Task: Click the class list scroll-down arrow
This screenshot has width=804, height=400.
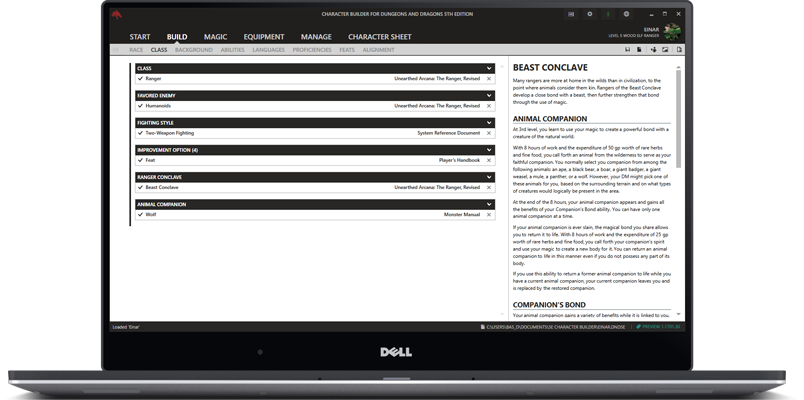Action: (502, 314)
